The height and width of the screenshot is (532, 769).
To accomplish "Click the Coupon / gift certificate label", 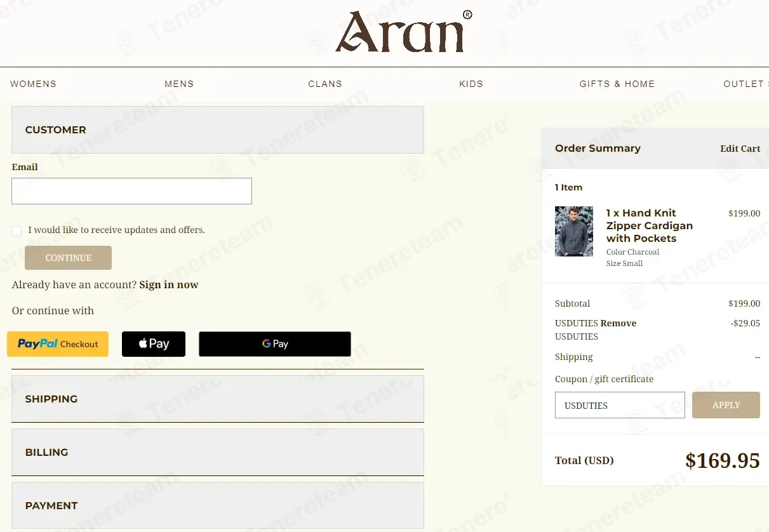I will [604, 379].
